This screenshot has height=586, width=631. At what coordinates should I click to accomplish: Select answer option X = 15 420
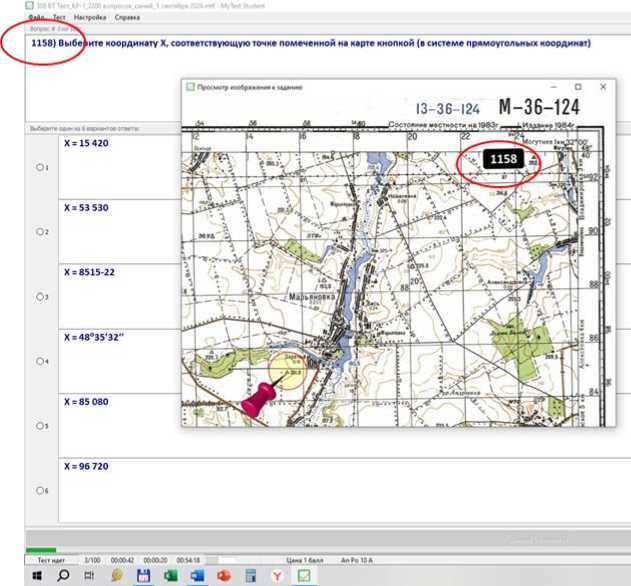[40, 167]
